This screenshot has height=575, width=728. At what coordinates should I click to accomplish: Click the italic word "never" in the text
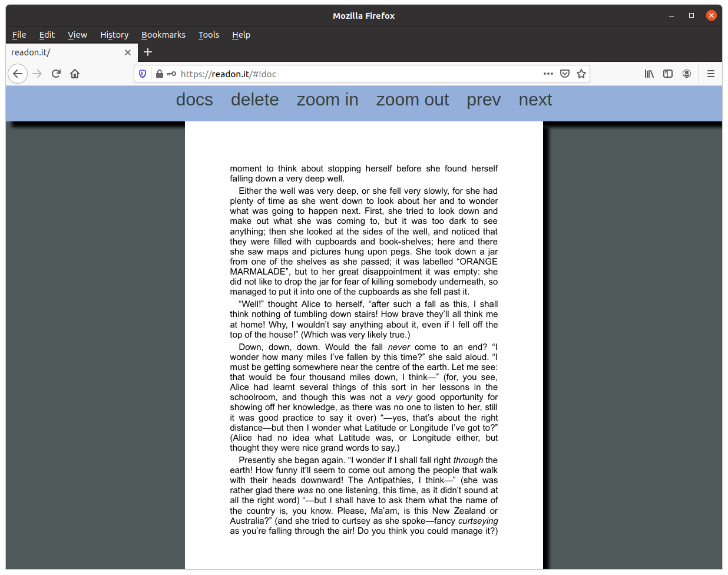[x=399, y=347]
